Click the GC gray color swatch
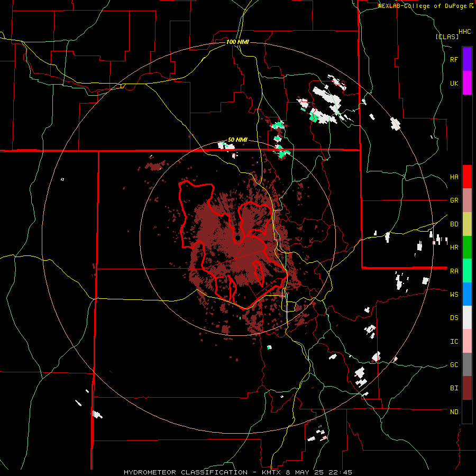 [467, 364]
